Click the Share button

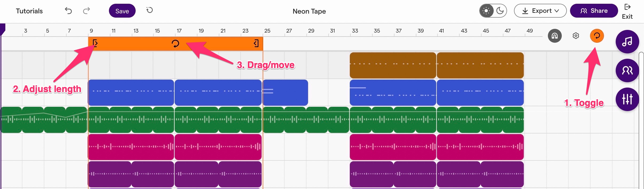click(x=594, y=11)
